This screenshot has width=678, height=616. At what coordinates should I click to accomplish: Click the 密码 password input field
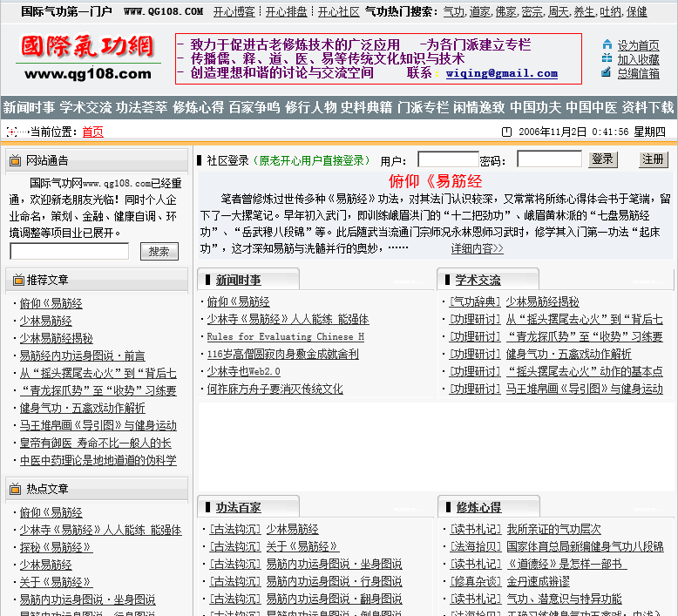[549, 159]
